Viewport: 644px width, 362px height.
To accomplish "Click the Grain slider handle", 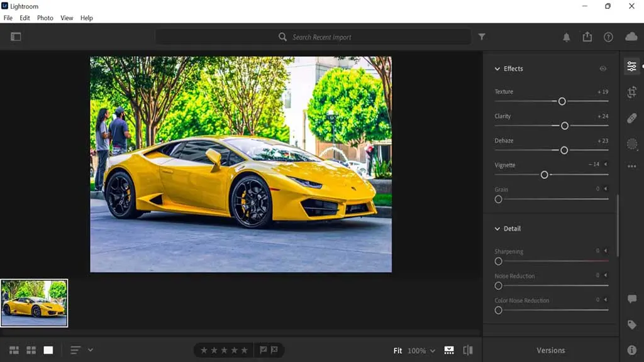I will click(x=498, y=199).
